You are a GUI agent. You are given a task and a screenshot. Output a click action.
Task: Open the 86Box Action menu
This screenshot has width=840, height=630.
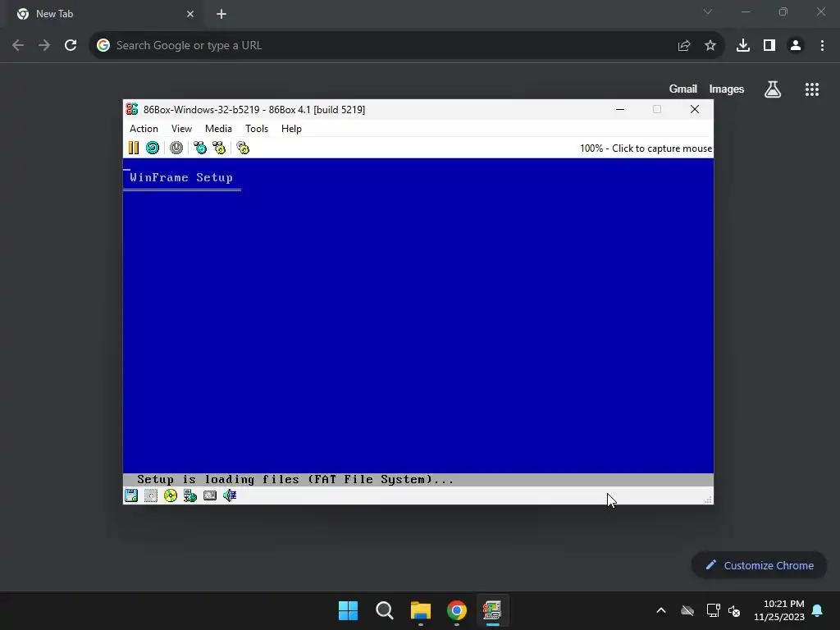tap(144, 129)
